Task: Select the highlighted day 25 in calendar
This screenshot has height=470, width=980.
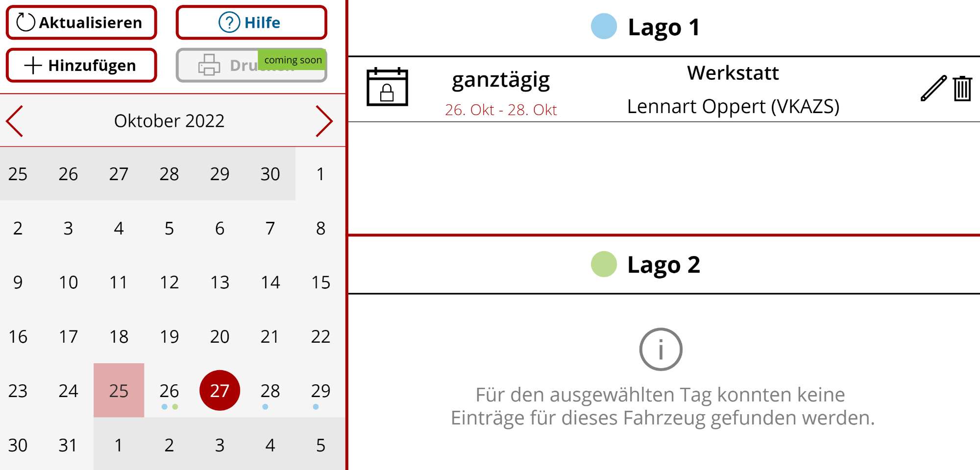Action: (119, 391)
